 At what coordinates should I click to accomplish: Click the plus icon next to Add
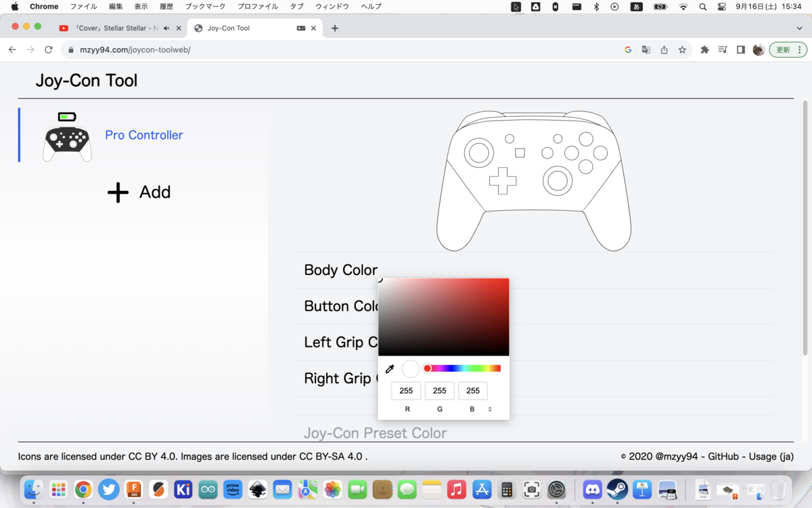(118, 192)
